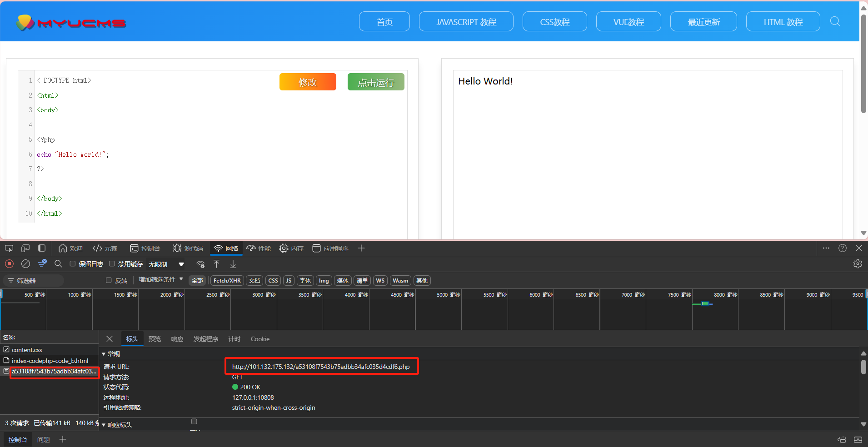Open CSS教程 navigation link

coord(555,21)
